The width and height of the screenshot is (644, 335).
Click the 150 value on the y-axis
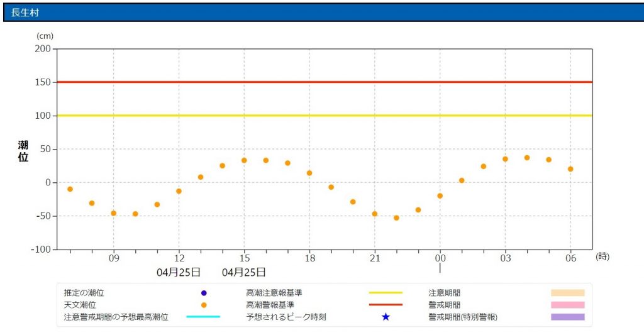43,82
